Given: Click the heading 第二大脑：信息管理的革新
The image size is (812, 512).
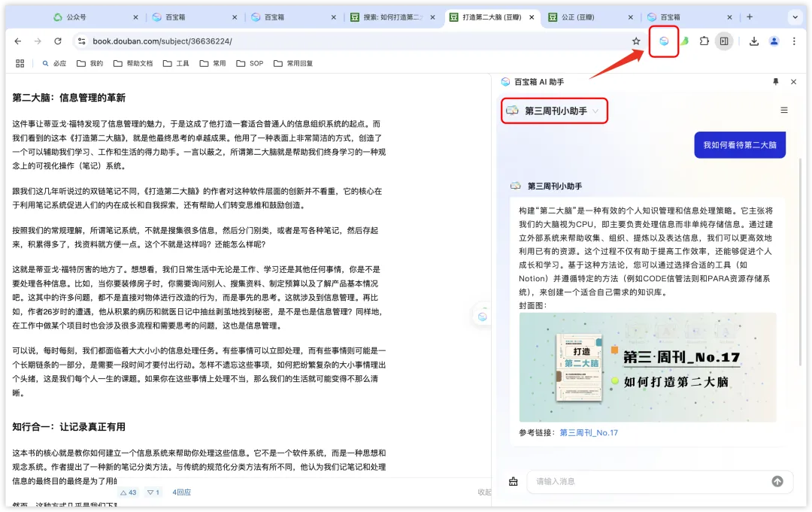Looking at the screenshot, I should [x=69, y=98].
